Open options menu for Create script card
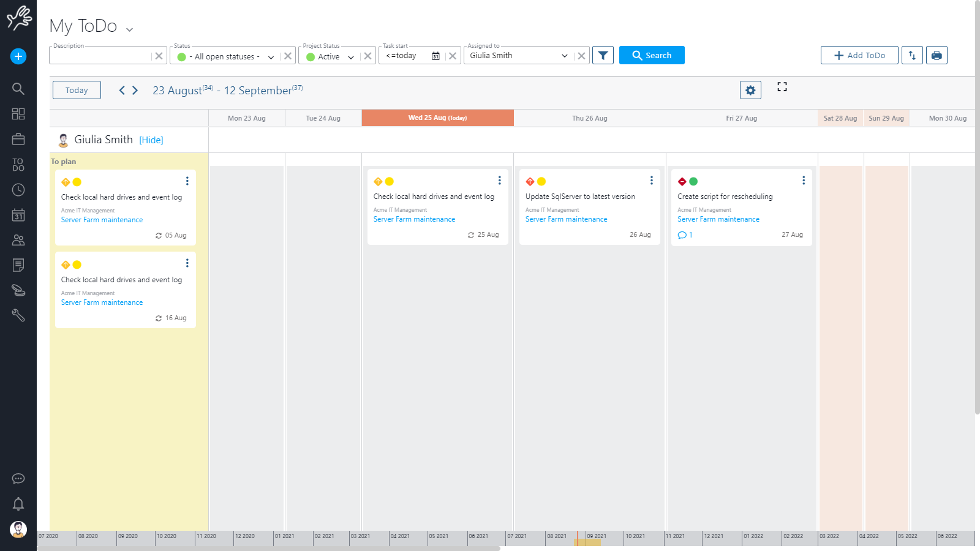Screen dimensions: 980x551 (804, 181)
